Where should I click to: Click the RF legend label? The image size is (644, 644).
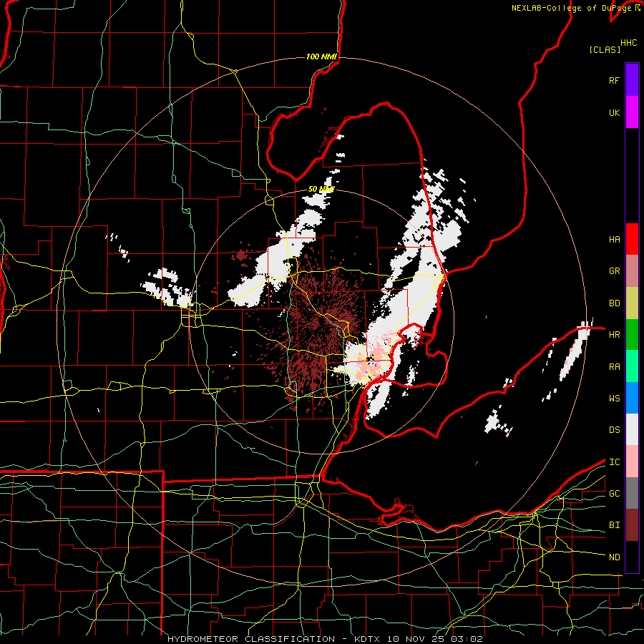point(614,80)
